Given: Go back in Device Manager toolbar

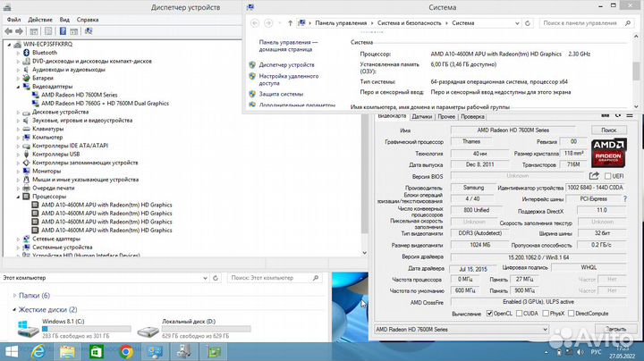Looking at the screenshot, I should pyautogui.click(x=8, y=31).
